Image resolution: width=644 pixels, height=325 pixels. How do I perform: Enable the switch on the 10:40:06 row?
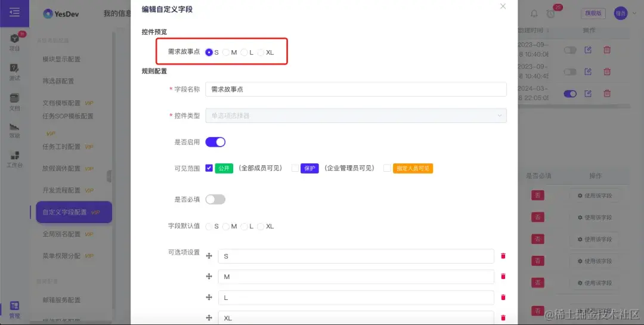[570, 49]
